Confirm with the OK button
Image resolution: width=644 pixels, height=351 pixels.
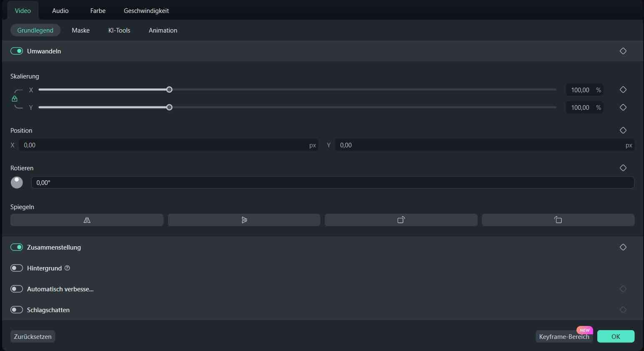coord(616,336)
